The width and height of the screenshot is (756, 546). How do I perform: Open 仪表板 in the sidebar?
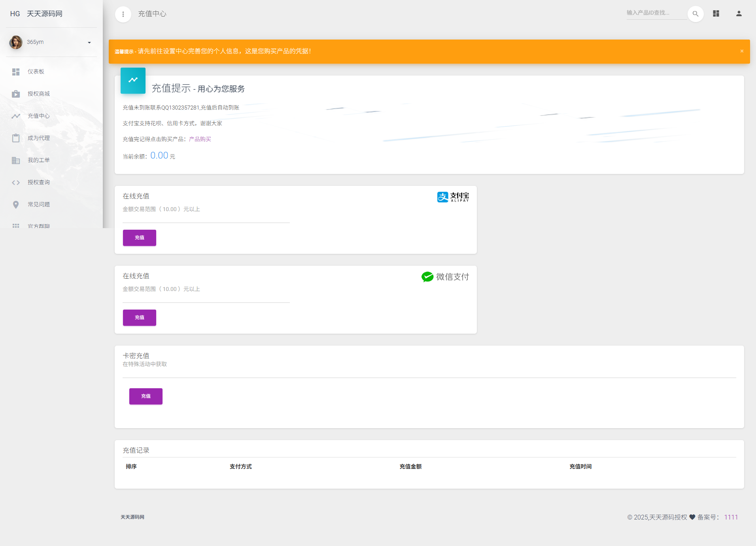click(x=36, y=72)
